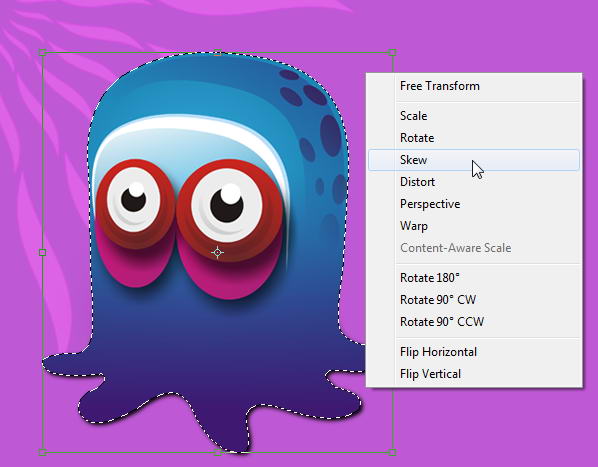Screen dimensions: 598x467
Task: Click the top-center transform handle
Action: click(217, 53)
